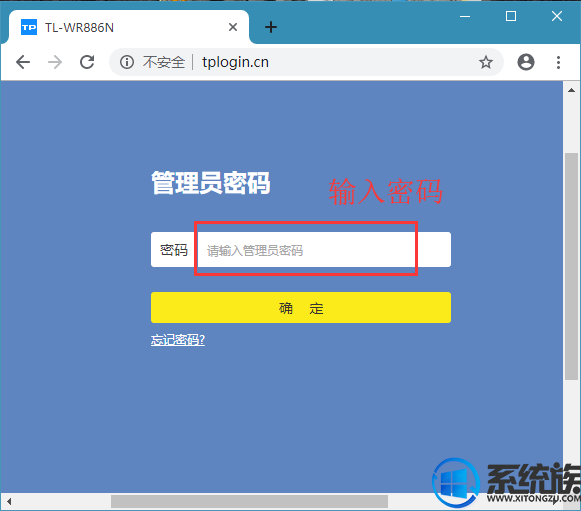The width and height of the screenshot is (581, 511).
Task: Maximize the browser window
Action: tap(511, 16)
